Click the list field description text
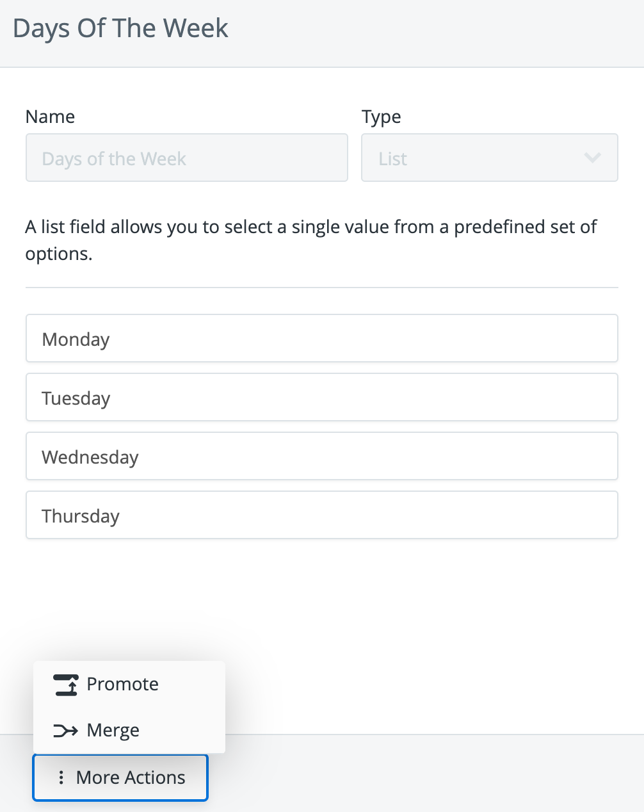Screen dimensions: 644x812 311,240
